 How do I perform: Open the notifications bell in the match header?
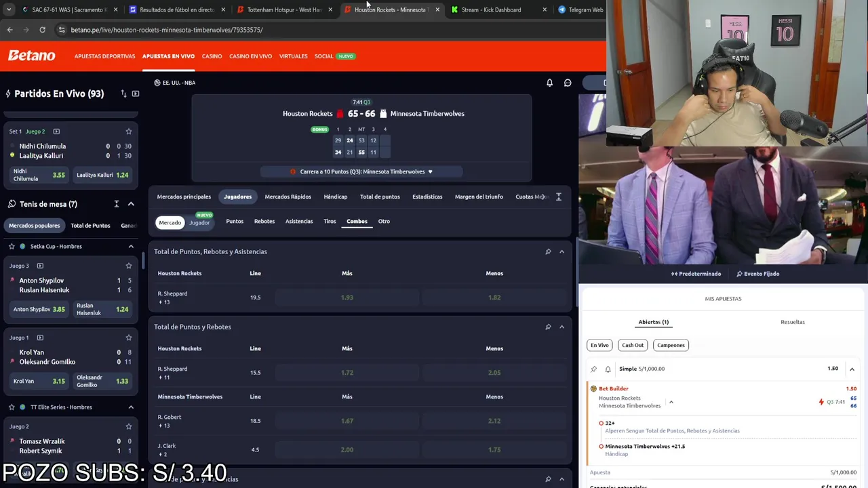point(549,83)
